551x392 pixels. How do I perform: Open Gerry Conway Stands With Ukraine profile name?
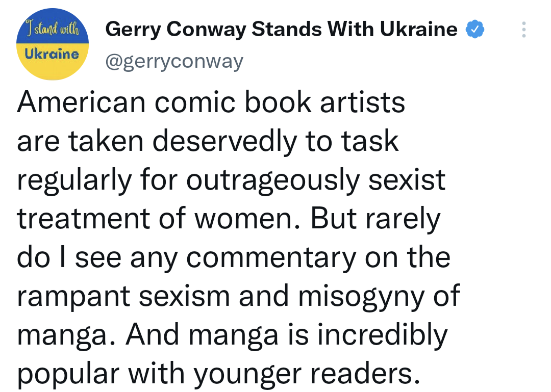coord(281,30)
